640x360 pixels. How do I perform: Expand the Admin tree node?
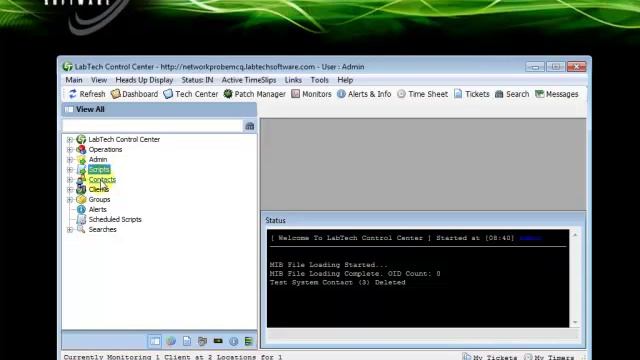(70, 160)
